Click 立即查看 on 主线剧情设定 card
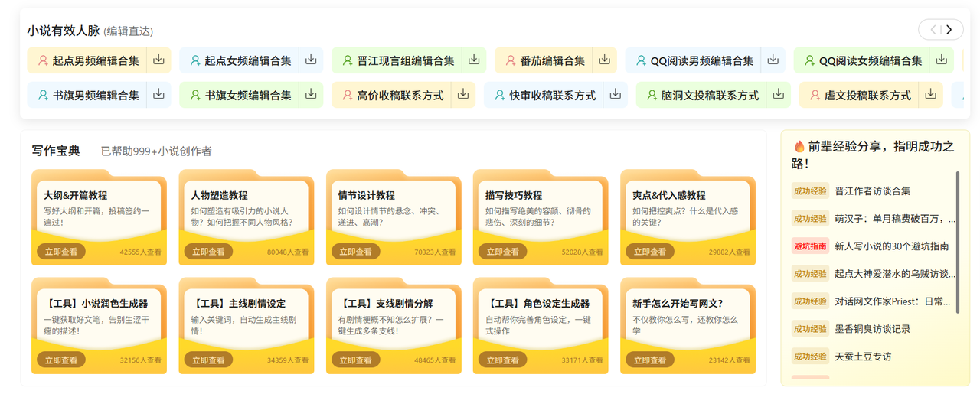The height and width of the screenshot is (394, 980). [208, 360]
